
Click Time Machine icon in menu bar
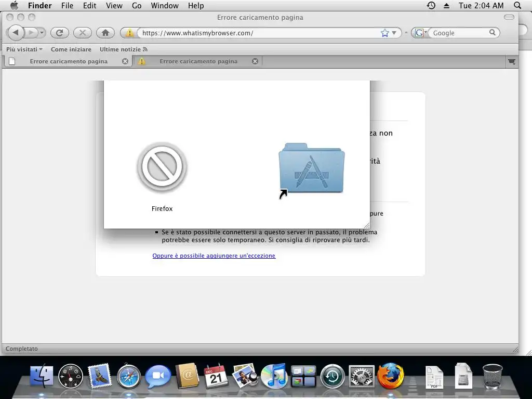(431, 5)
